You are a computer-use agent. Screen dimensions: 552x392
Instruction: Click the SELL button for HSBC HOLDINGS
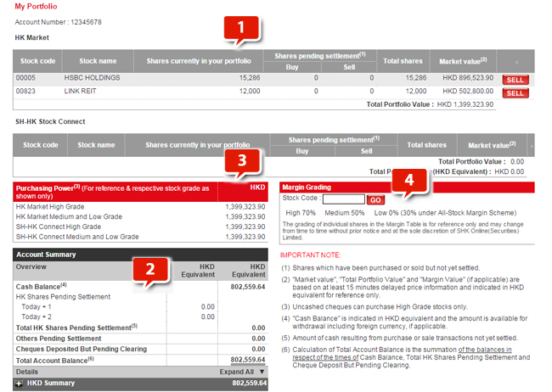(x=515, y=80)
